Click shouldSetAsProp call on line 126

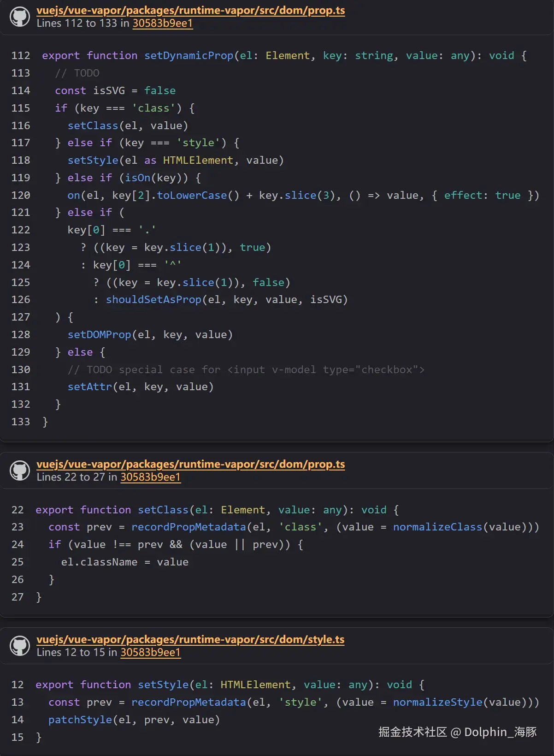(227, 300)
